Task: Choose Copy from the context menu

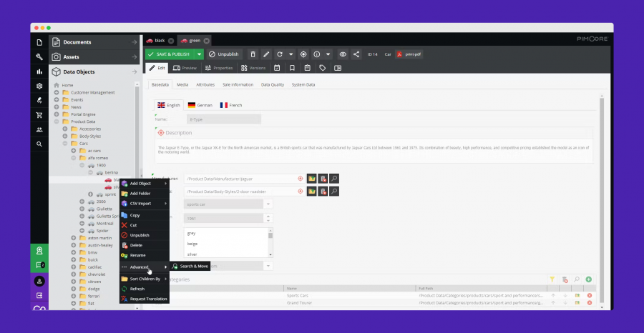Action: point(144,215)
